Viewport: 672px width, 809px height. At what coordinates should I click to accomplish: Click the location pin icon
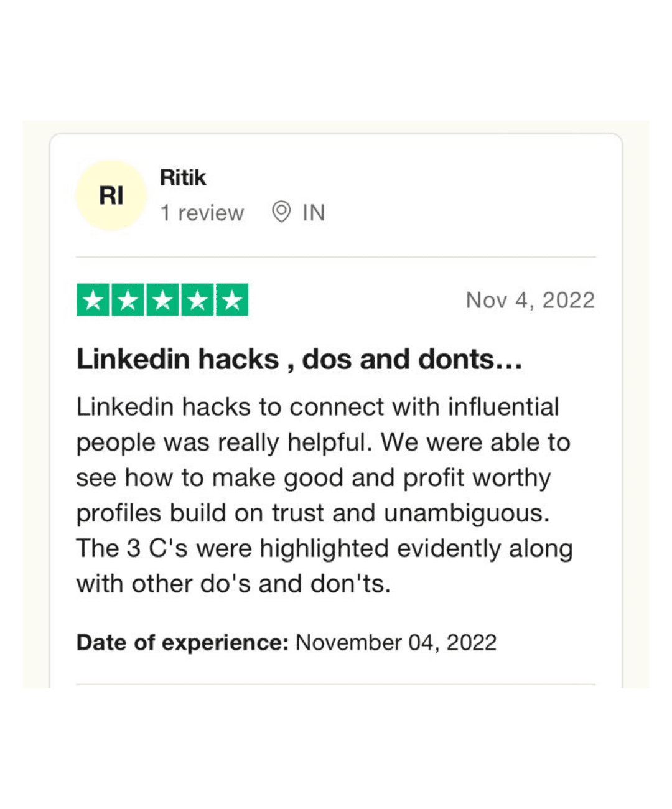pyautogui.click(x=281, y=212)
